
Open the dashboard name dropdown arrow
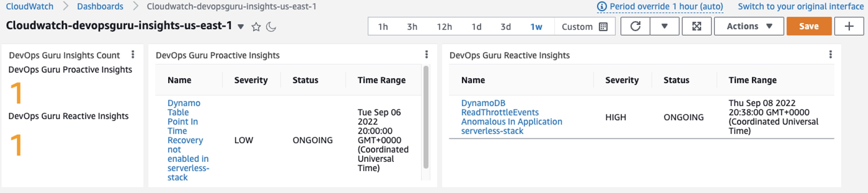click(x=241, y=27)
